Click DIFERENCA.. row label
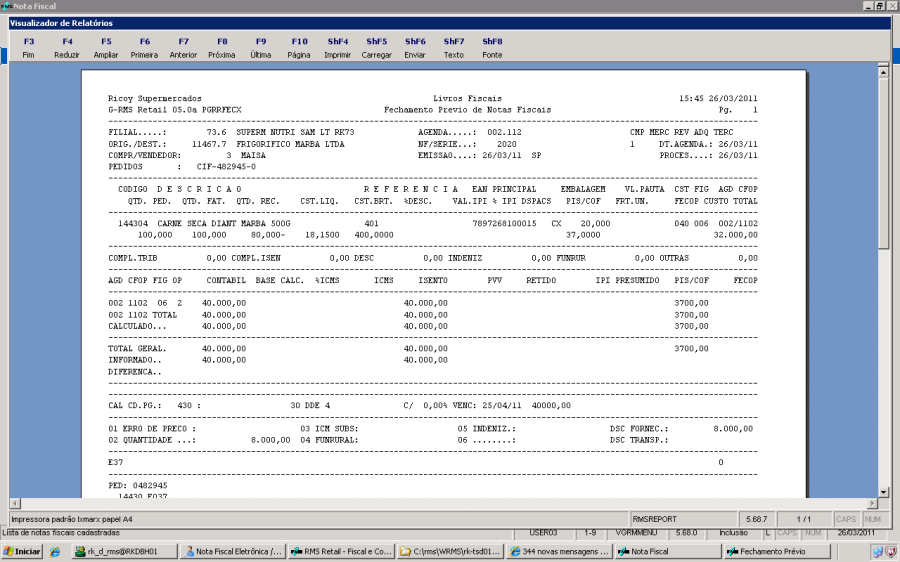The image size is (900, 562). click(135, 372)
